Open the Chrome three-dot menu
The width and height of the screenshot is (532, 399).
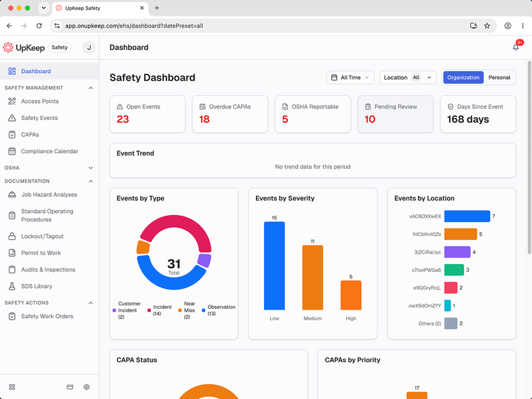coord(523,26)
